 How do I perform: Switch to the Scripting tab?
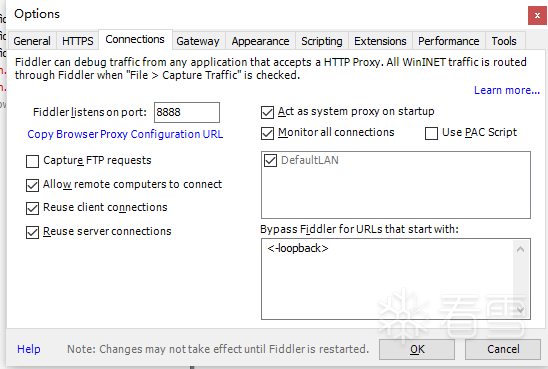322,41
